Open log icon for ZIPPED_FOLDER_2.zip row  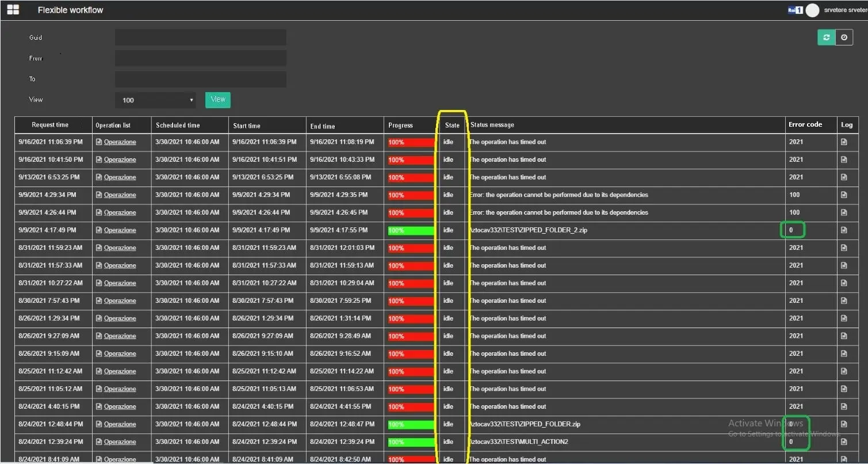844,230
